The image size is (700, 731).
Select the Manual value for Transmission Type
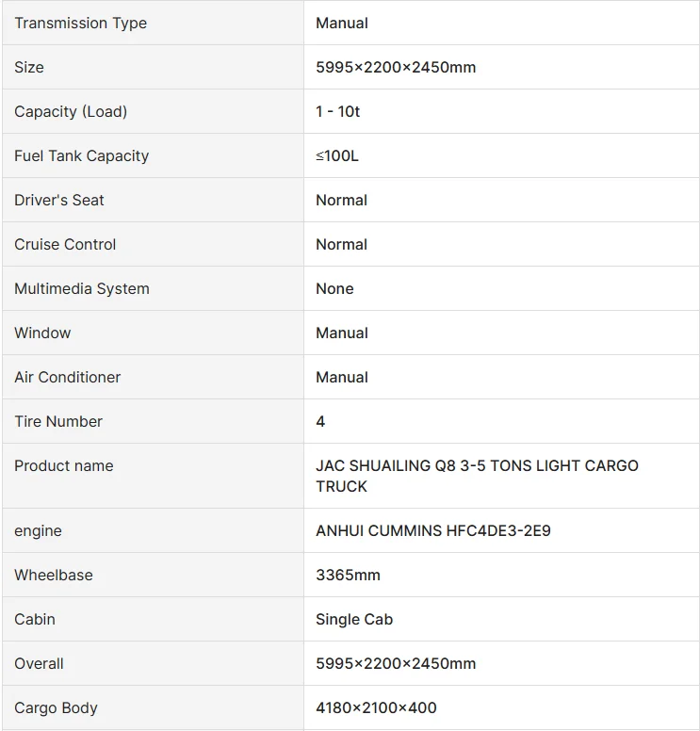click(x=342, y=23)
